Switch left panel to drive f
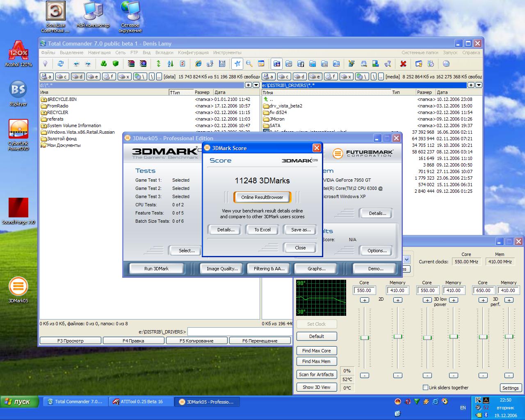525x420 pixels. (109, 76)
